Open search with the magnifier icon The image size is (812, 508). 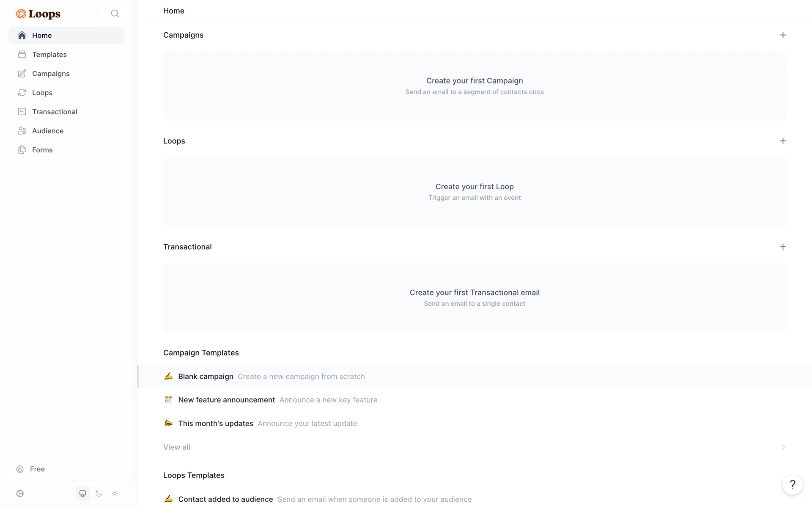point(115,14)
